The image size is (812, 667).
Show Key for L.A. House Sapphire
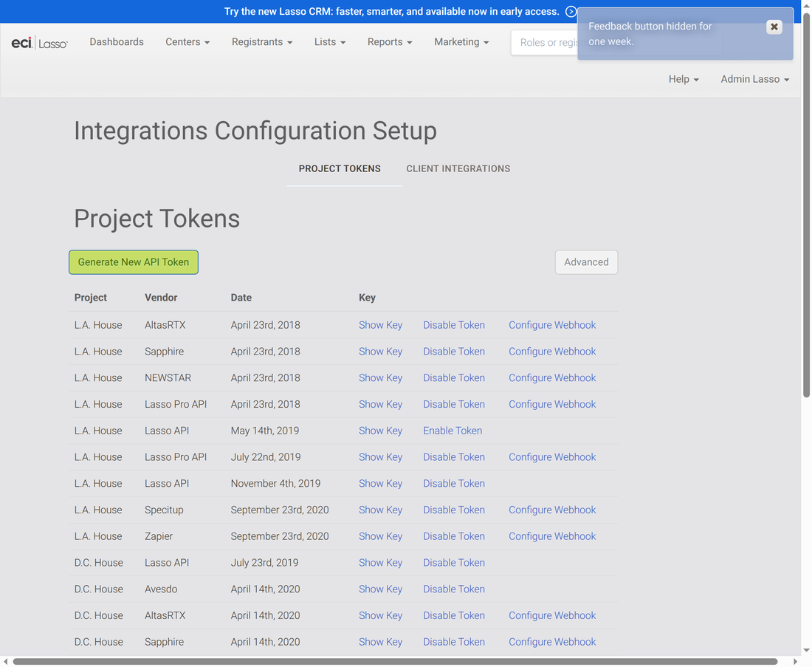[x=381, y=352]
